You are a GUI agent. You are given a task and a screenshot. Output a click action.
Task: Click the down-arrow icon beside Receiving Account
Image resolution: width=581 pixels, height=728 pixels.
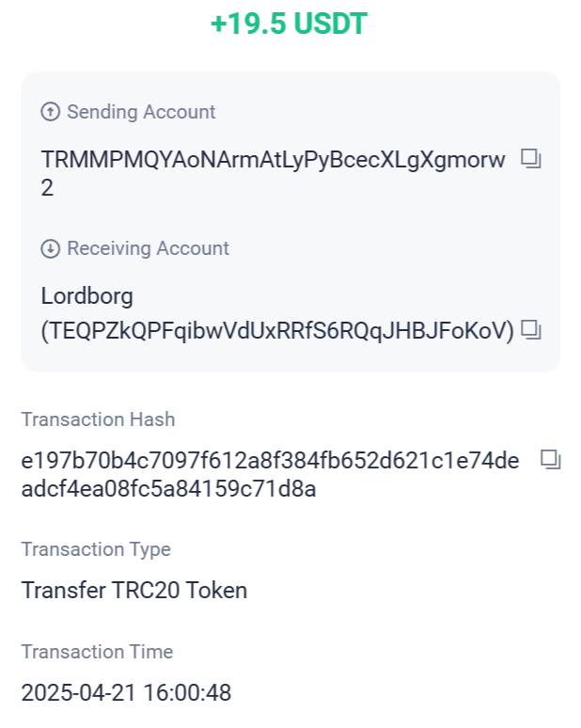(50, 248)
